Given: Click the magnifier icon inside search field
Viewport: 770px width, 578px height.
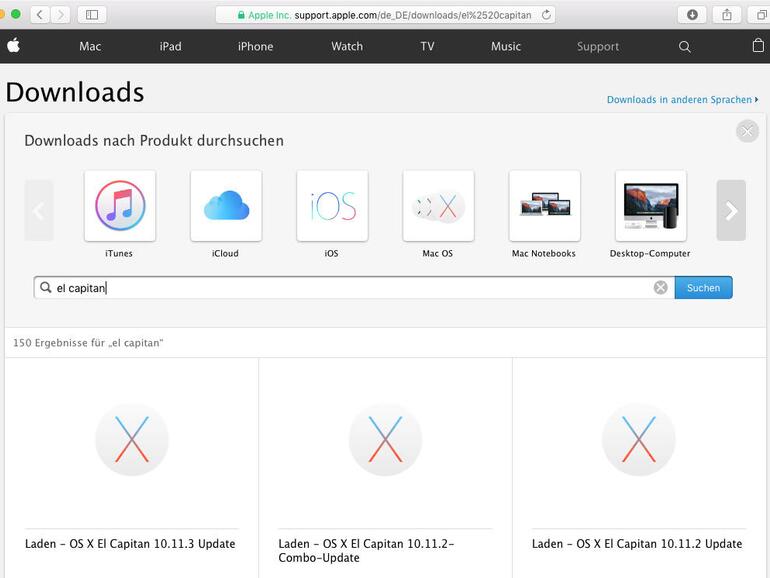Looking at the screenshot, I should (x=46, y=287).
